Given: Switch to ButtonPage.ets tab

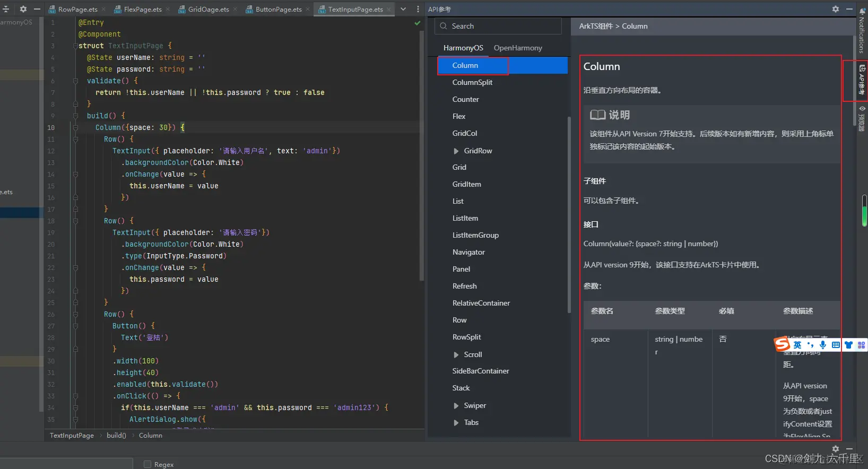Looking at the screenshot, I should pos(279,9).
